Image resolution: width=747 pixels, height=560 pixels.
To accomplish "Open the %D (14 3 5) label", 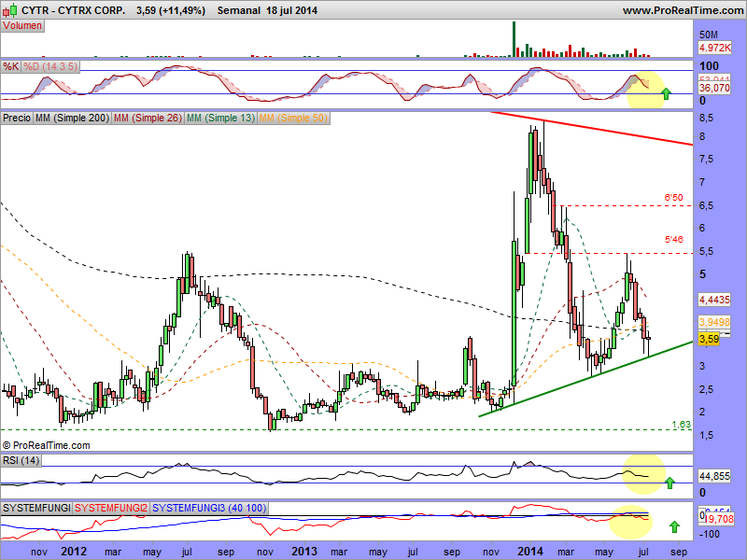I will (50, 66).
